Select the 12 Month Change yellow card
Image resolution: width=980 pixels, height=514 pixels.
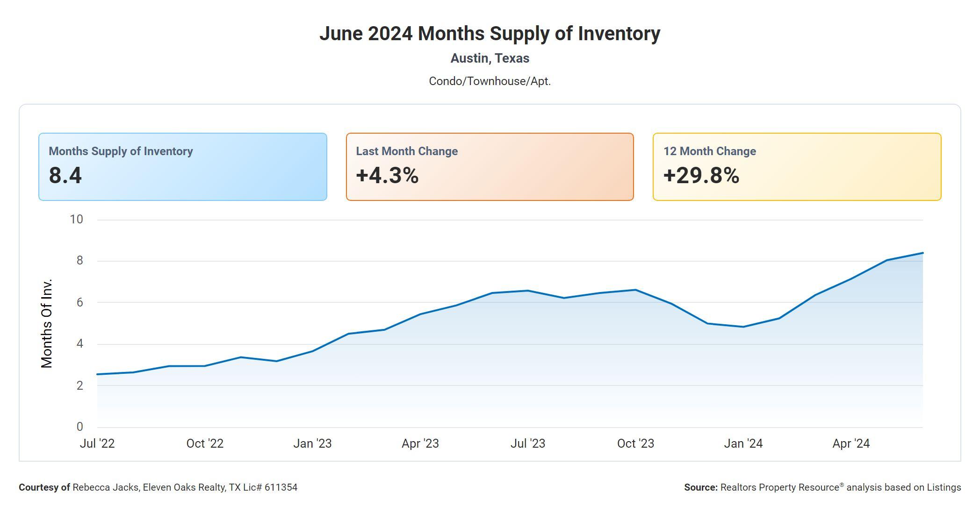(x=797, y=167)
